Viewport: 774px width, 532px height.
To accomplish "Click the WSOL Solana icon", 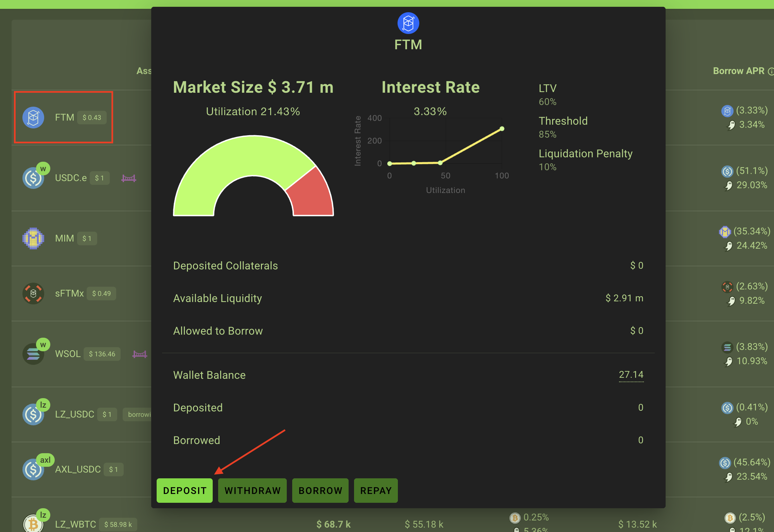I will click(33, 354).
